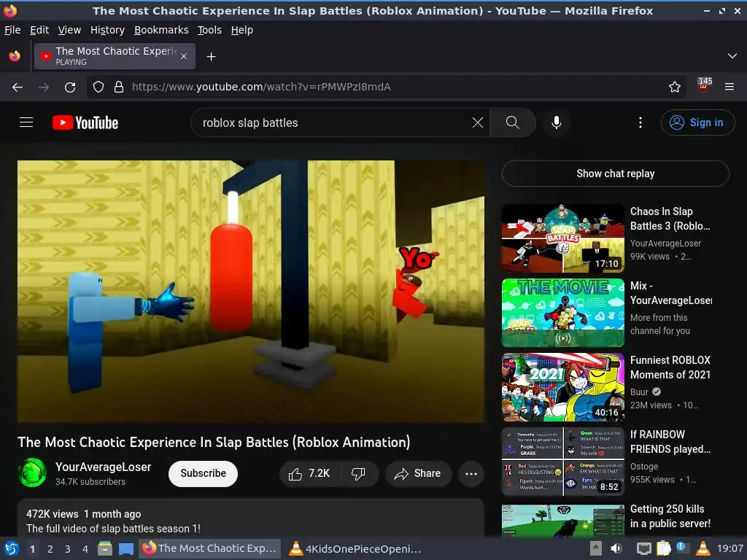Bookmark this page with the star
Screen dimensions: 747x560
674,87
